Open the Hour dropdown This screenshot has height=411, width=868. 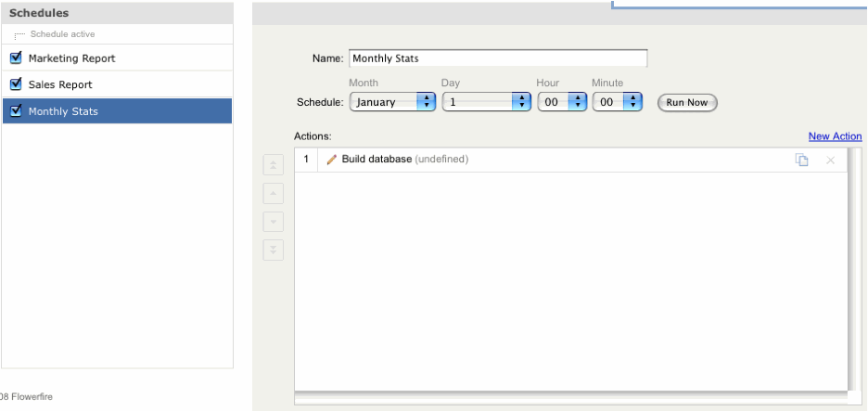(562, 102)
